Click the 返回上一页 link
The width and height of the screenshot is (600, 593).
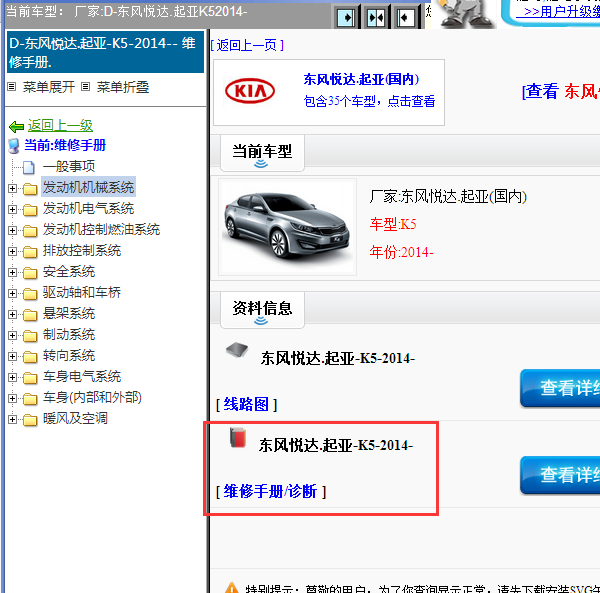point(247,46)
